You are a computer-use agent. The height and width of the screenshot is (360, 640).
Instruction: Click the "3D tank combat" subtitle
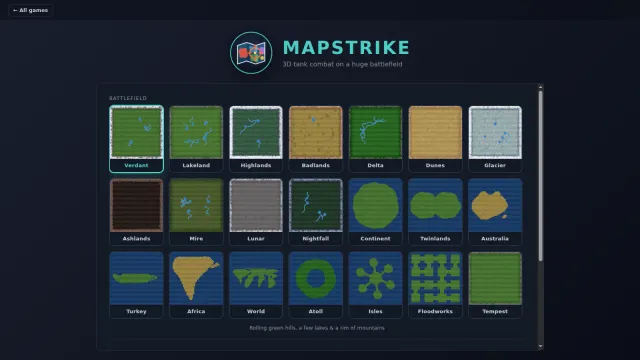(342, 64)
